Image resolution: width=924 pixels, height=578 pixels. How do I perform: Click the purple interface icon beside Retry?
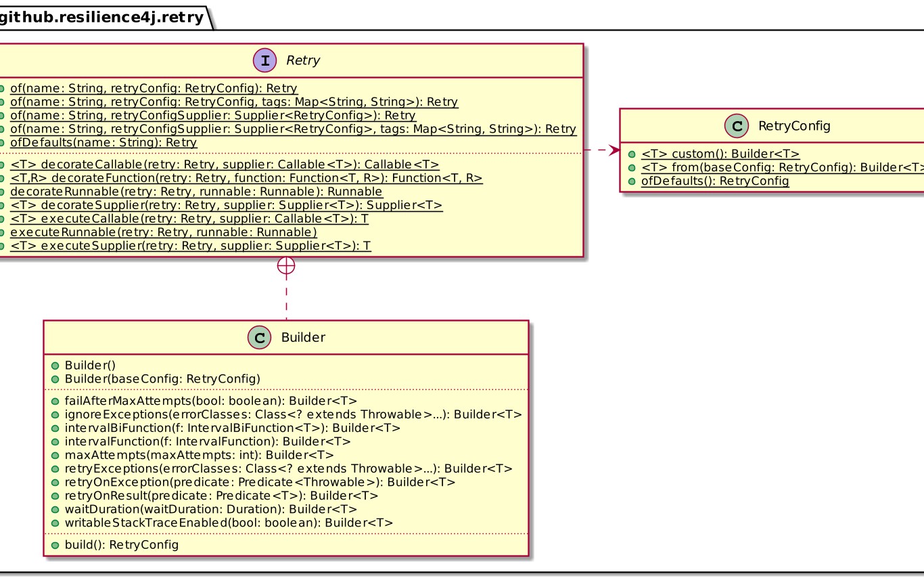click(264, 61)
